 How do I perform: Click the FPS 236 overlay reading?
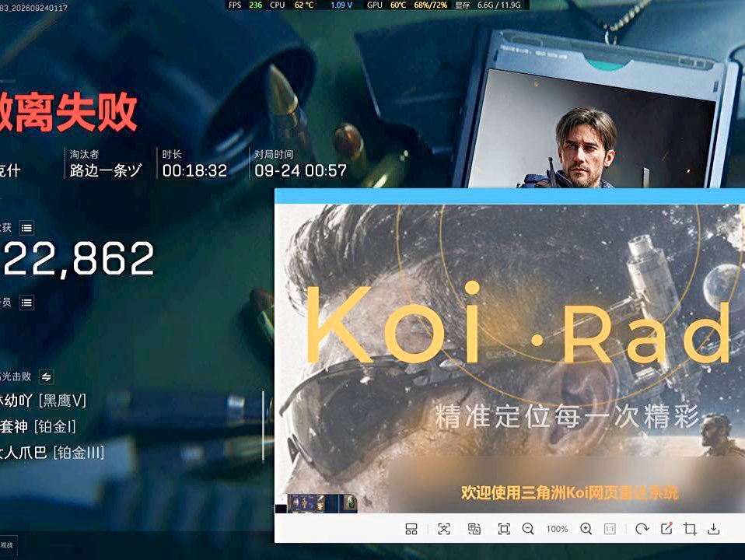click(x=245, y=5)
